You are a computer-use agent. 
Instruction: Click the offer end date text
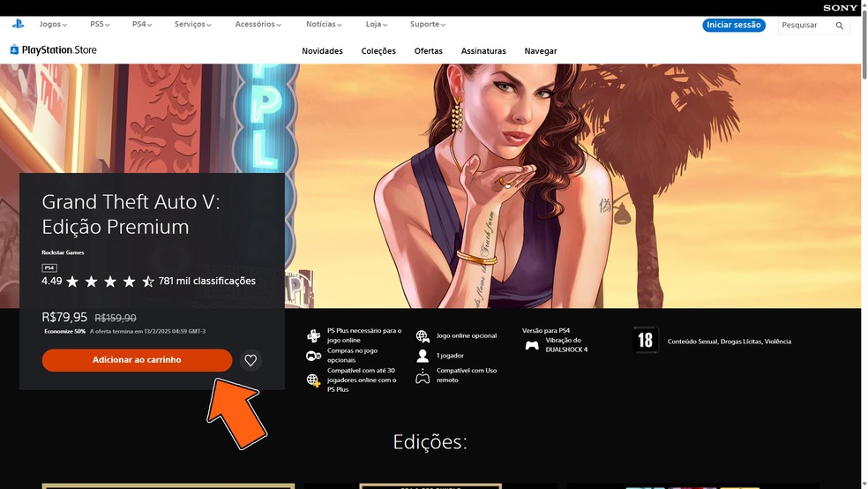pos(148,331)
